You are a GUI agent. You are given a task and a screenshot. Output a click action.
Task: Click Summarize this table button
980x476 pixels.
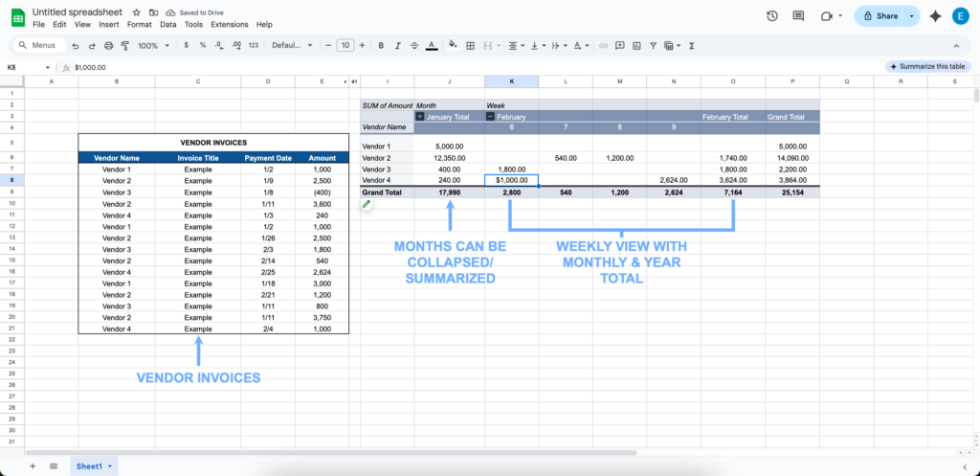[x=928, y=66]
